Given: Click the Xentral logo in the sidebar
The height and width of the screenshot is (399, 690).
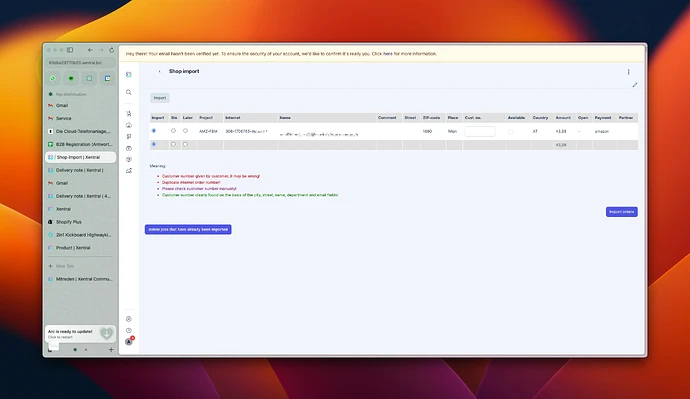Looking at the screenshot, I should point(128,74).
